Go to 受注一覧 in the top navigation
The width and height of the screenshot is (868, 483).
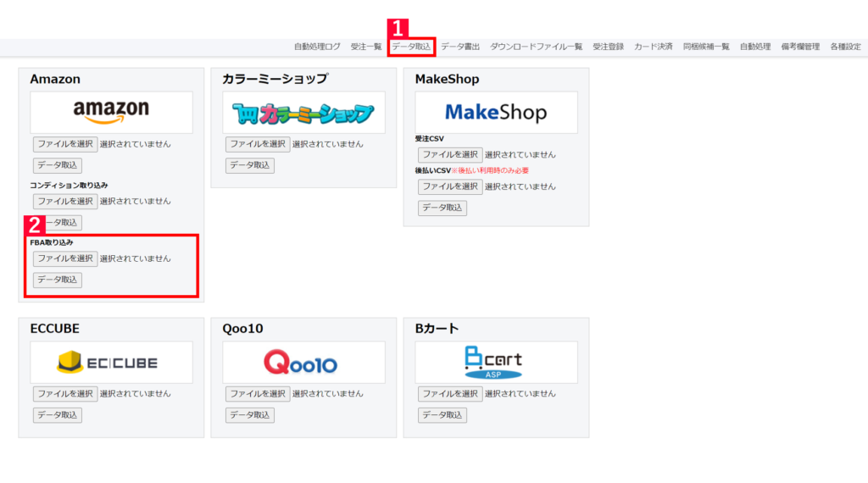(x=366, y=47)
